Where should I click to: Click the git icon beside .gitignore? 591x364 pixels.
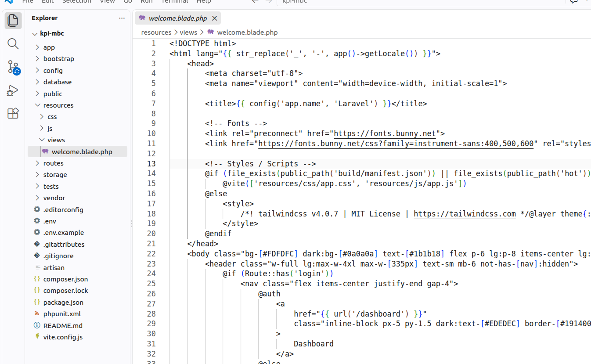pyautogui.click(x=37, y=256)
